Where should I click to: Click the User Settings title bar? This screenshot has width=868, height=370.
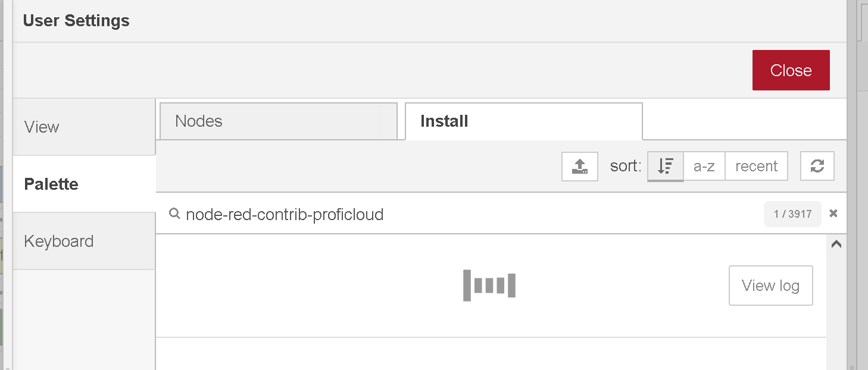click(x=429, y=21)
